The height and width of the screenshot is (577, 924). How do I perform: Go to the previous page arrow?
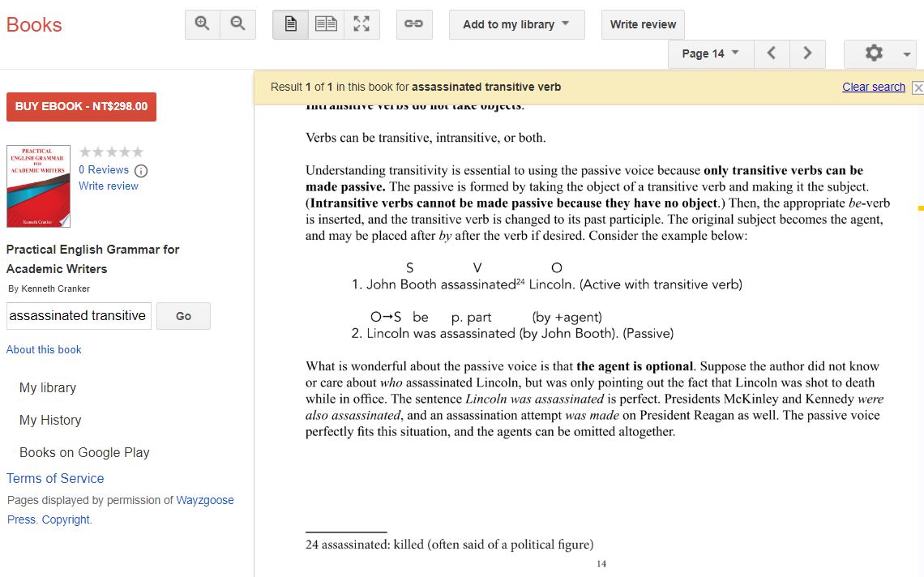(x=772, y=53)
